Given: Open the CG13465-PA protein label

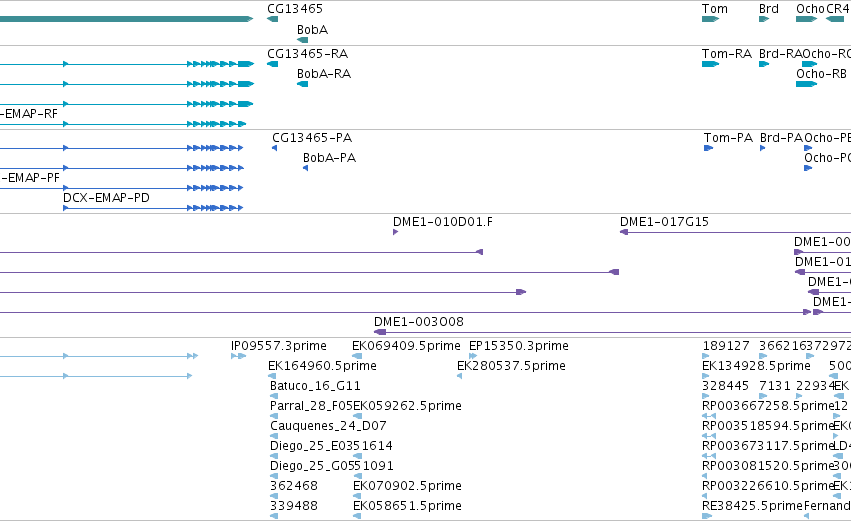Looking at the screenshot, I should 312,138.
